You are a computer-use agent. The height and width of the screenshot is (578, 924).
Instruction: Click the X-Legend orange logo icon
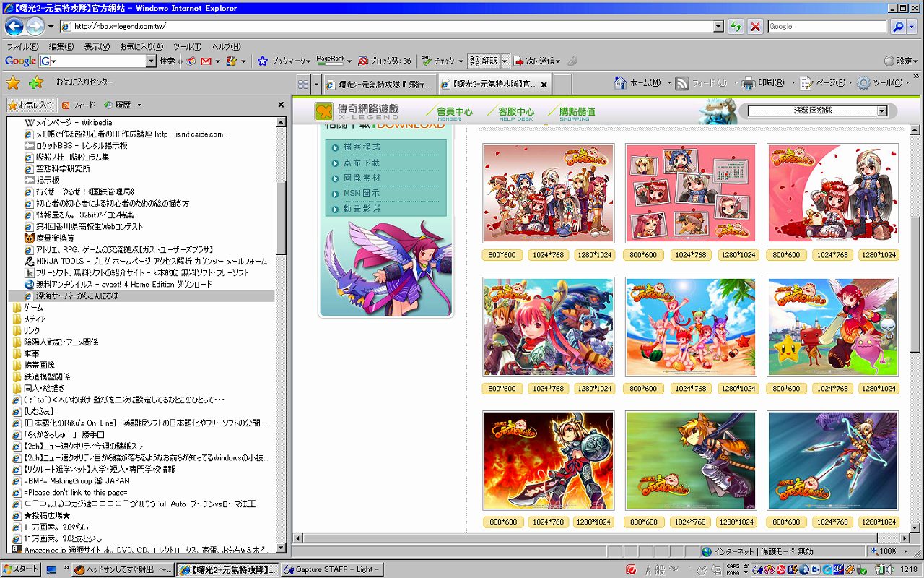coord(324,111)
